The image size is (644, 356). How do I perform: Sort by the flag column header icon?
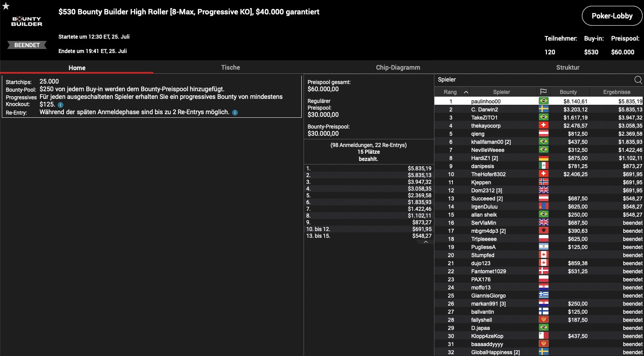point(543,92)
